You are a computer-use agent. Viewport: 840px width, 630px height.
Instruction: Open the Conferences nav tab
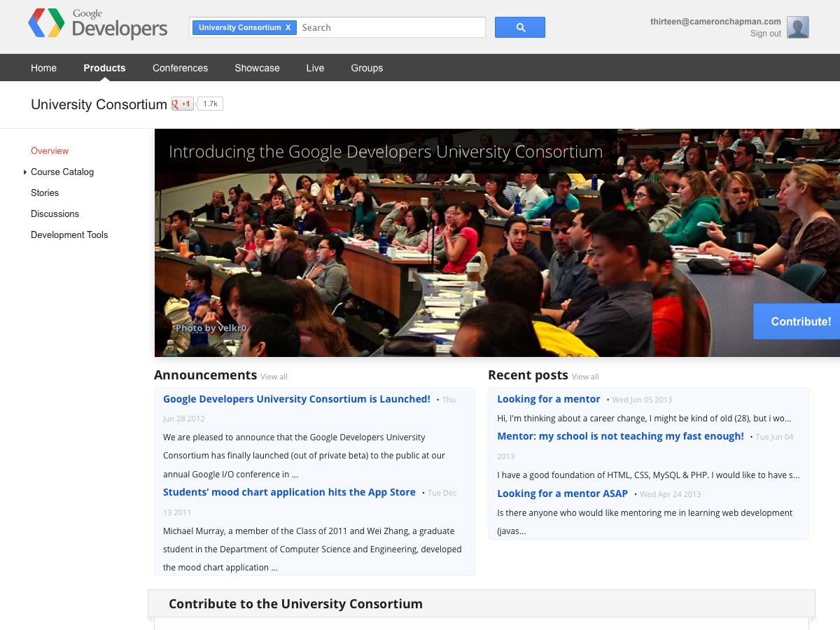[180, 68]
